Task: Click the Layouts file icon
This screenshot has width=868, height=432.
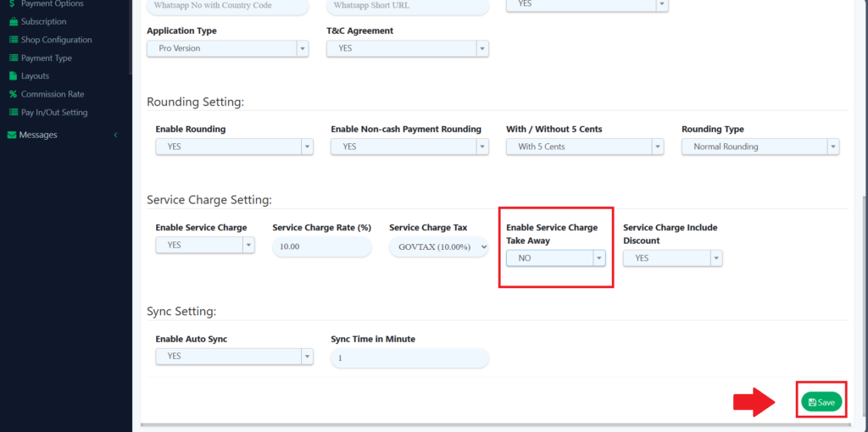Action: pyautogui.click(x=14, y=76)
